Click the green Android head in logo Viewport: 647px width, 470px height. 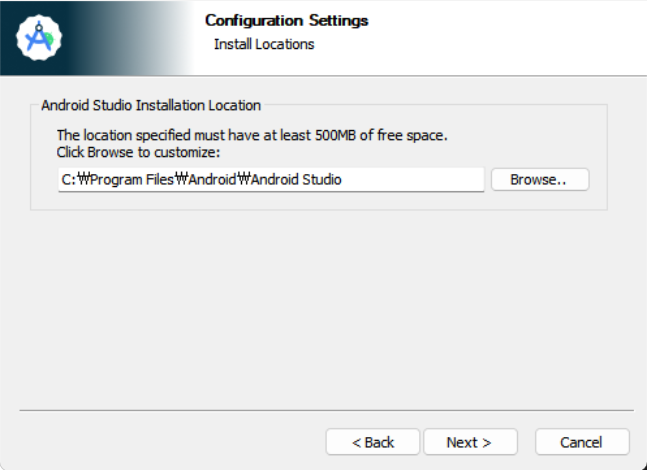(49, 39)
